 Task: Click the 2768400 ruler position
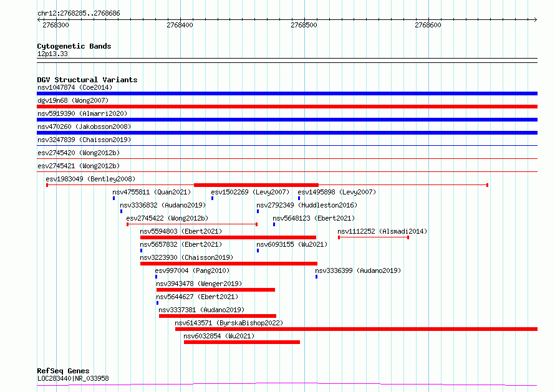coord(180,25)
